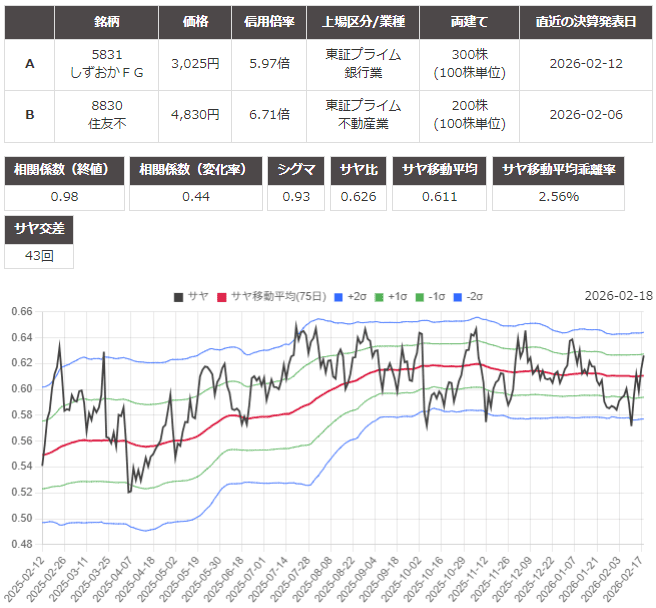
Task: Click the 相関係数(終値) label
Action: (65, 170)
